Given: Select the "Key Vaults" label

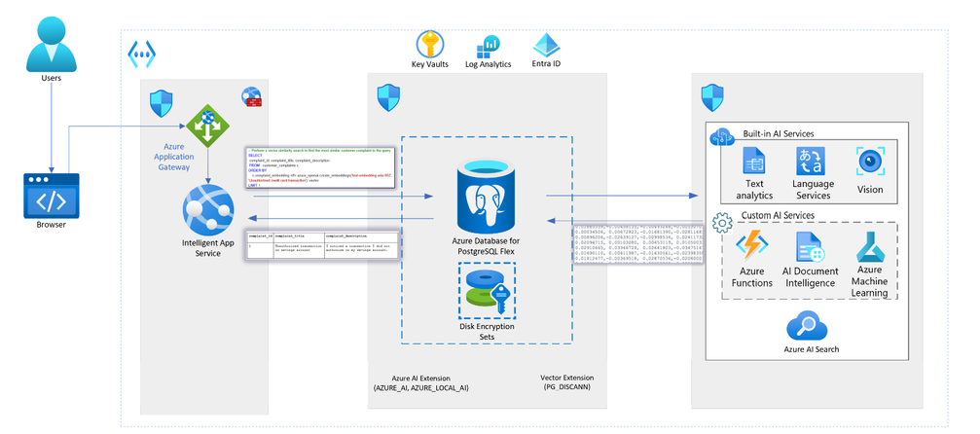Looking at the screenshot, I should coord(430,64).
